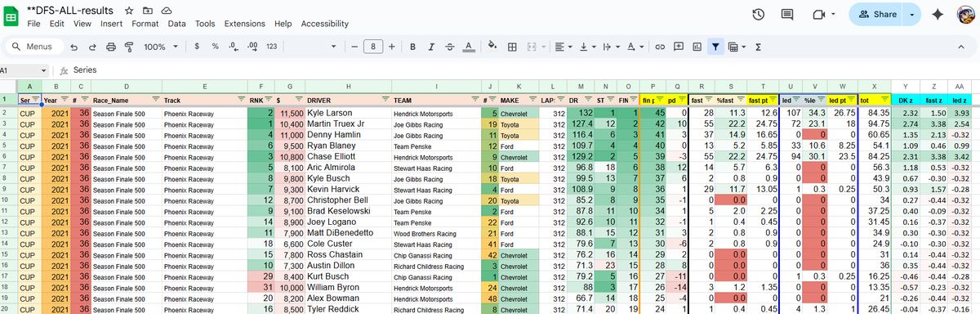Format selection as percent
The height and width of the screenshot is (314, 980).
(216, 47)
